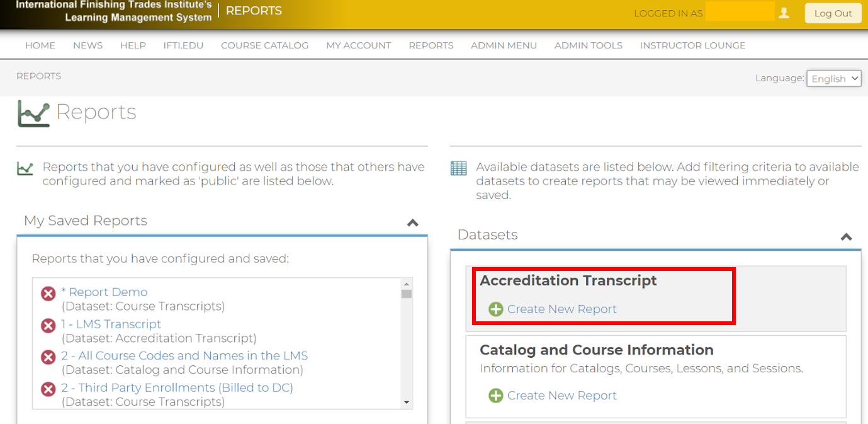Open the Language dropdown
Viewport: 868px width, 424px height.
[x=834, y=78]
